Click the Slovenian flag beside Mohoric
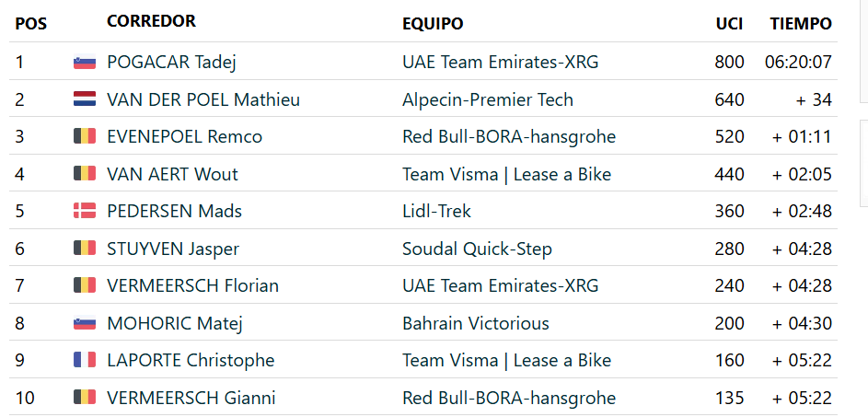The height and width of the screenshot is (417, 868). coord(84,323)
